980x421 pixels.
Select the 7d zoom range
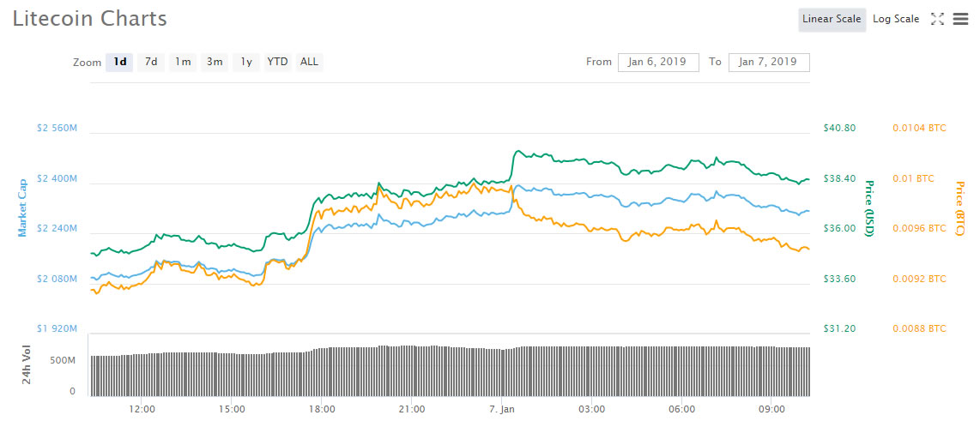[x=151, y=62]
